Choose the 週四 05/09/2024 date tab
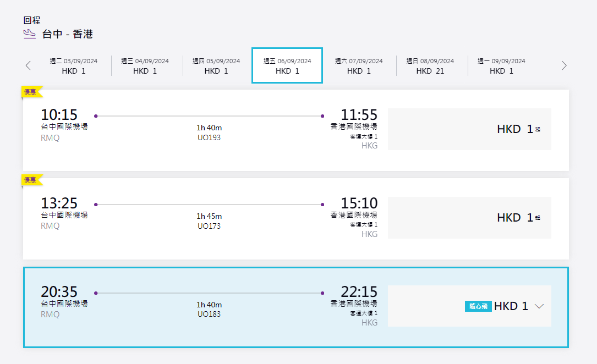Screen dimensions: 597x364 click(x=216, y=66)
